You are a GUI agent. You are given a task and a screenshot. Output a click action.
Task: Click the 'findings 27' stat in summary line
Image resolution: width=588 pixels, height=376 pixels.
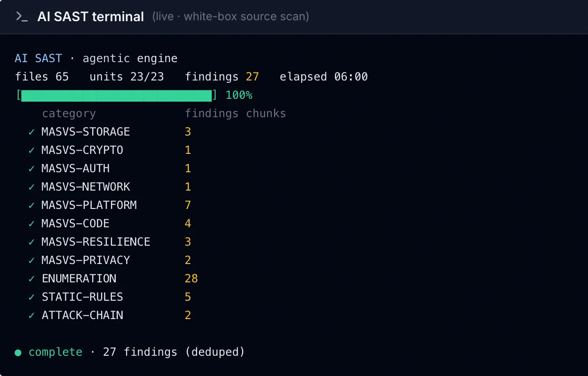[x=222, y=77]
